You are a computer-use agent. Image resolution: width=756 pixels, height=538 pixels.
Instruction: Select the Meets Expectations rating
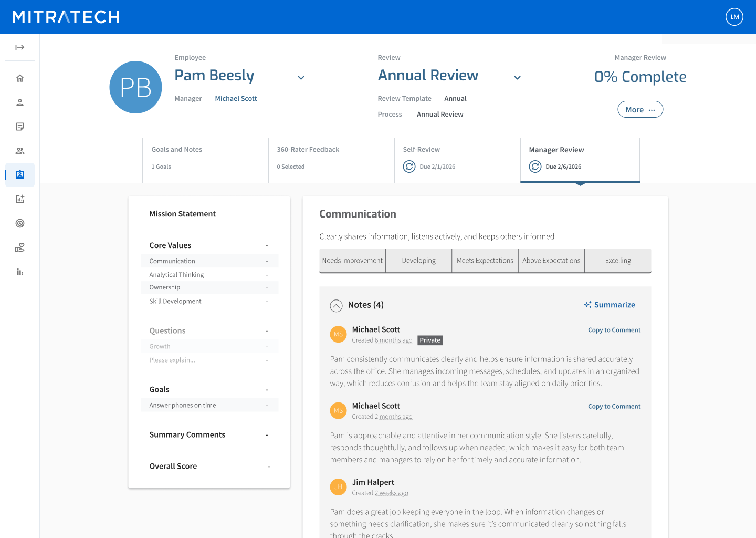coord(485,261)
